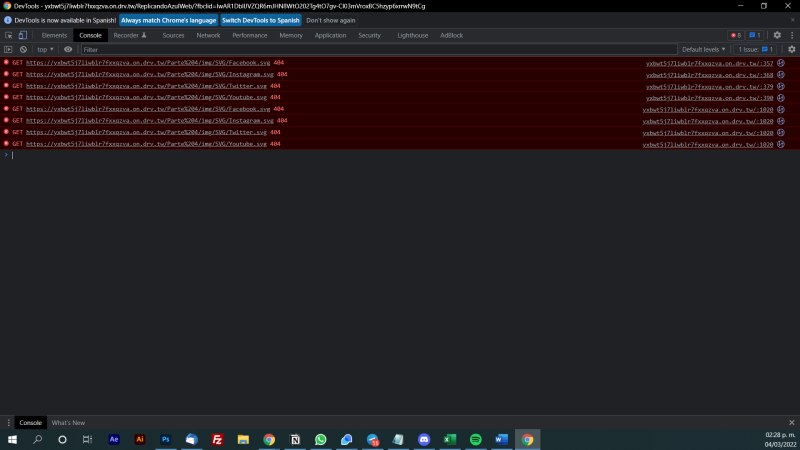Viewport: 800px width, 450px height.
Task: Expand the top context dropdown
Action: (45, 49)
